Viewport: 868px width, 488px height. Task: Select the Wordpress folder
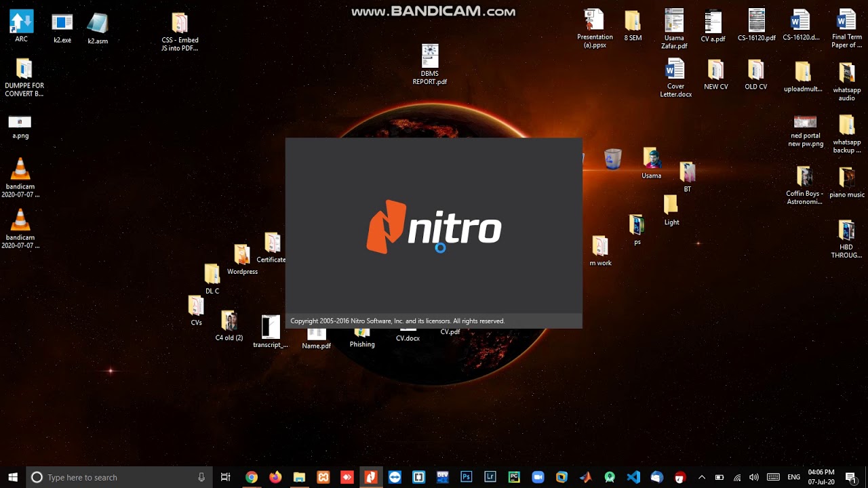[x=242, y=260]
